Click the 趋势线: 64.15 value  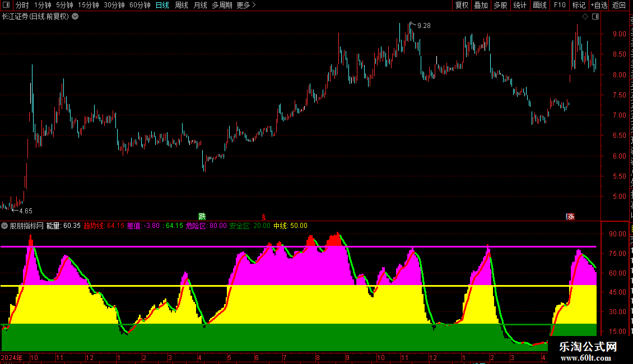tap(104, 226)
